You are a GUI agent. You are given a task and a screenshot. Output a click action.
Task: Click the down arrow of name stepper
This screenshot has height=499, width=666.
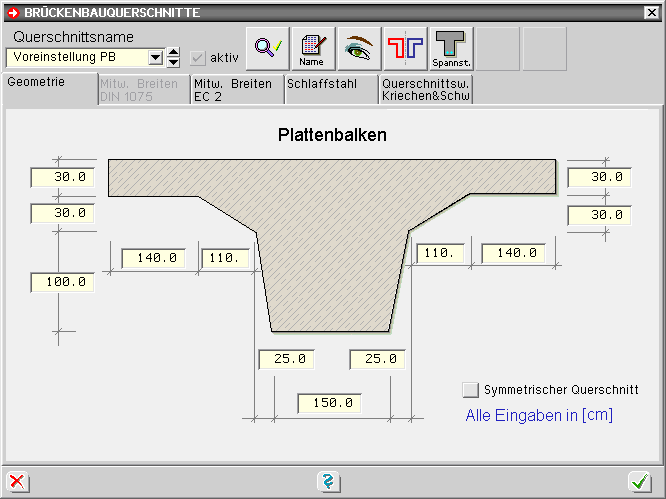click(173, 63)
